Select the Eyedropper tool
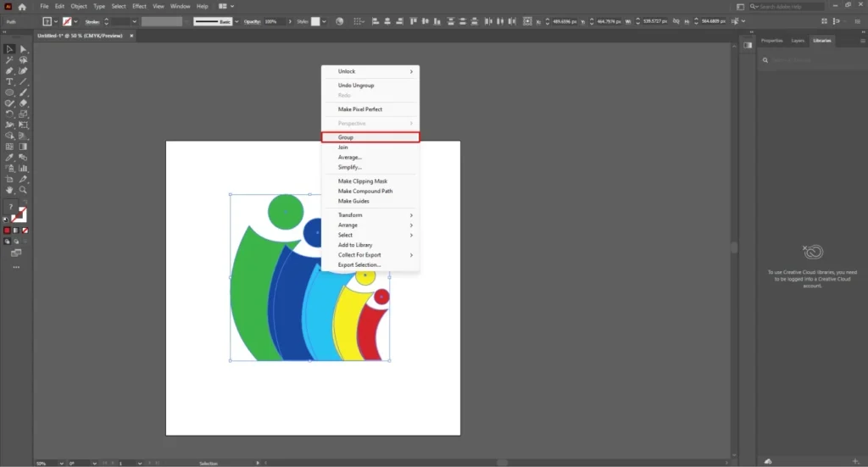The image size is (868, 467). tap(9, 158)
